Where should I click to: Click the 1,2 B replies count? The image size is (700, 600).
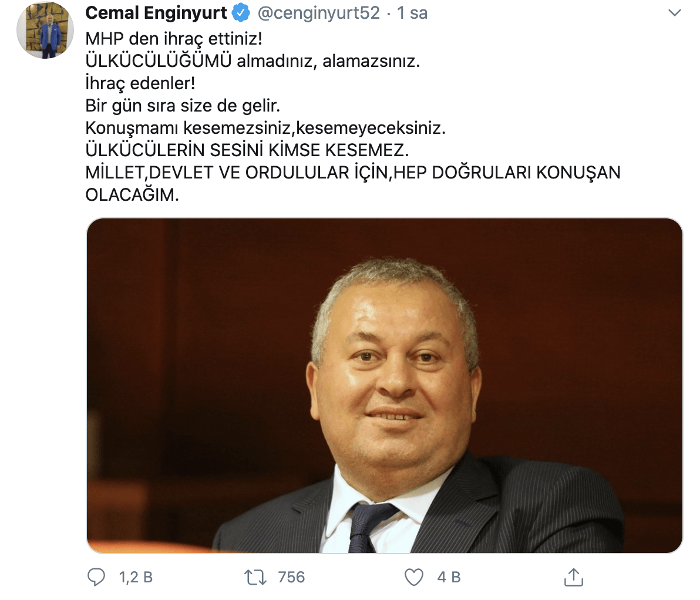(136, 577)
